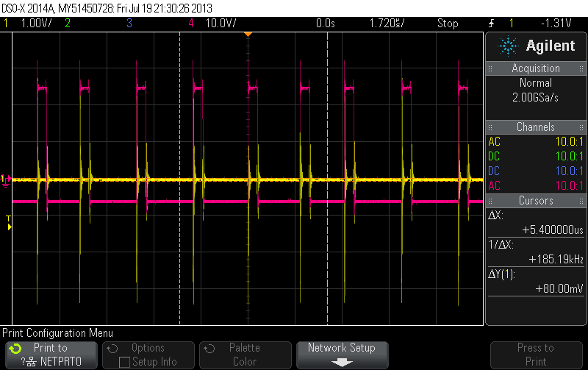Click the Normal acquisition mode text
The image size is (588, 370).
536,83
